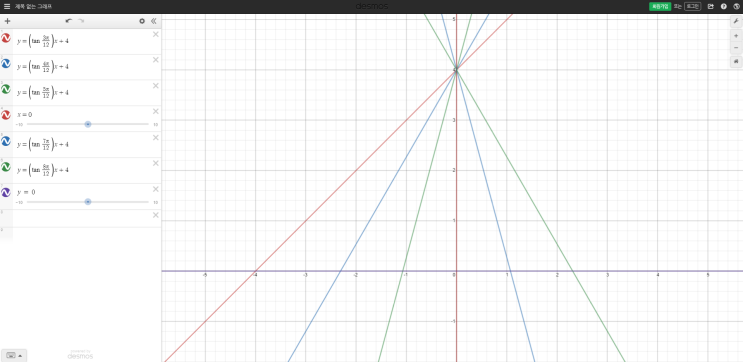743x362 pixels.
Task: Zoom in on the graph
Action: pyautogui.click(x=736, y=36)
